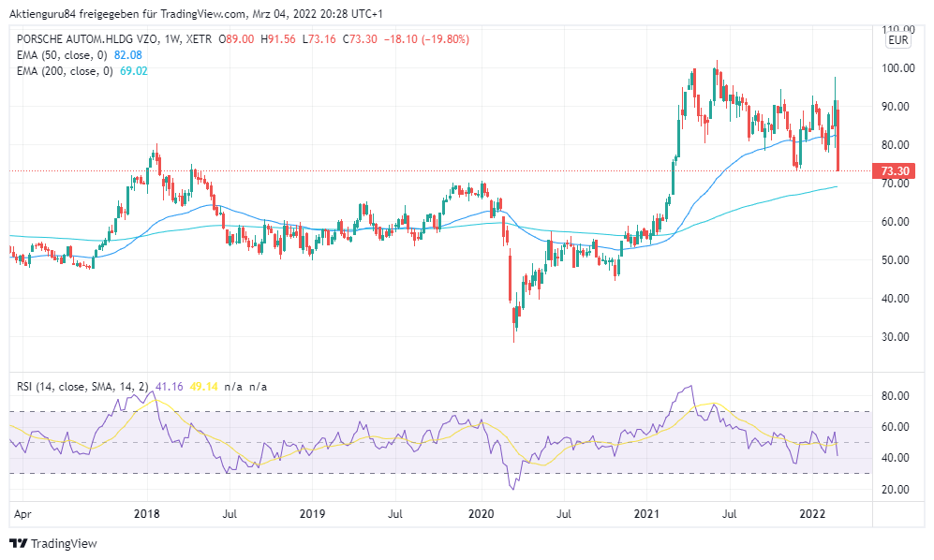Click the high price H91.56 value
Viewport: 934px width, 560px height.
click(278, 39)
